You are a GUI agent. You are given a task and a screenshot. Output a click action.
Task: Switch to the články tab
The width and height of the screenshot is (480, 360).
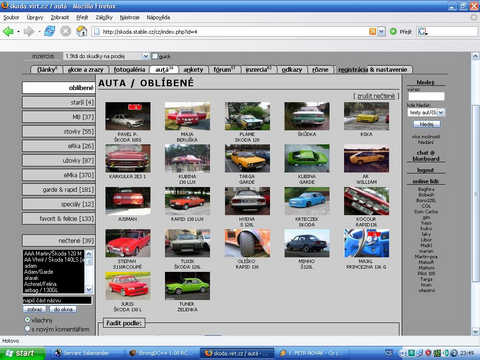(47, 69)
